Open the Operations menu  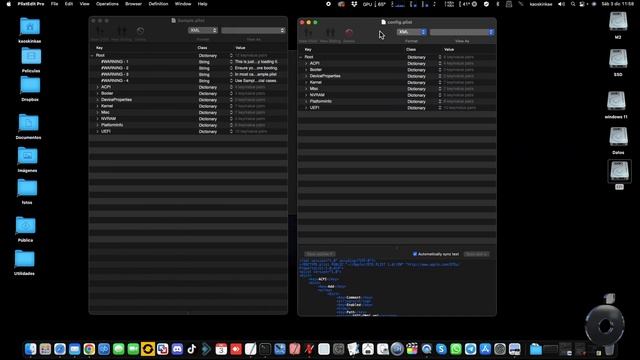click(x=107, y=4)
